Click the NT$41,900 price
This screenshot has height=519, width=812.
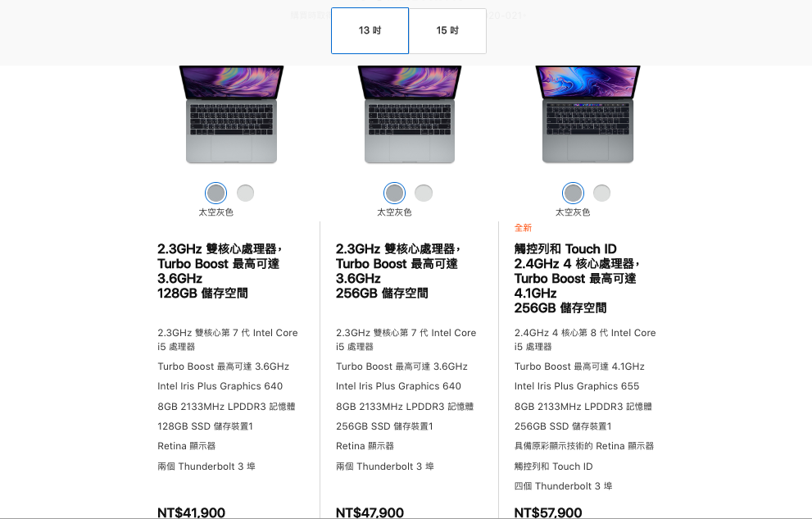pyautogui.click(x=191, y=512)
